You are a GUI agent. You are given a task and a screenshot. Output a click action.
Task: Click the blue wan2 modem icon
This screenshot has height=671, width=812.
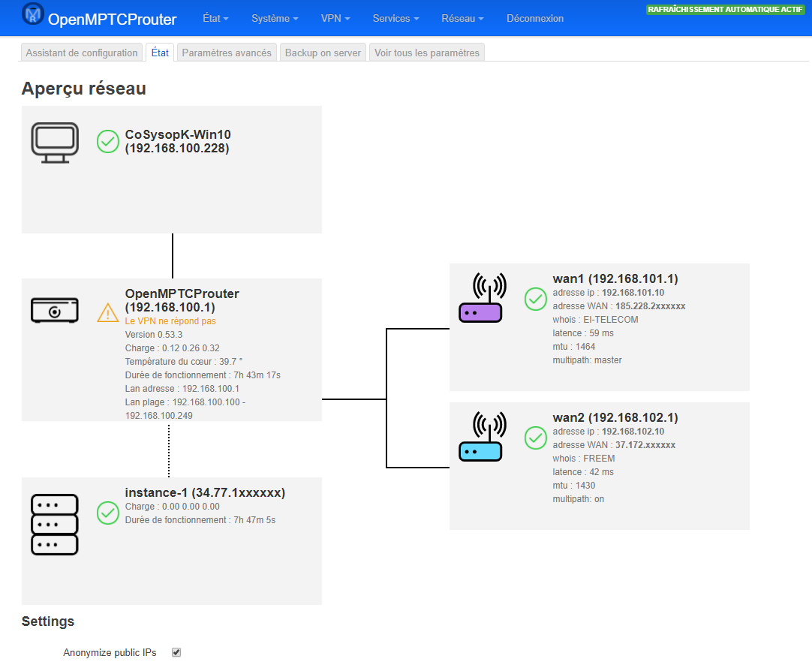point(482,437)
